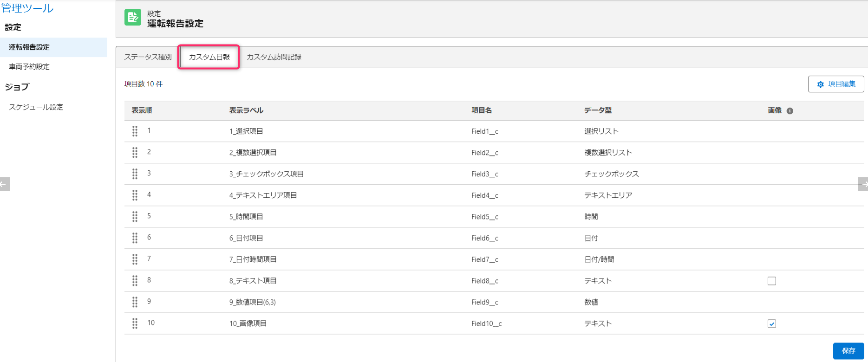Viewport: 868px width, 362px height.
Task: Click the right arrow navigation icon
Action: point(863,184)
